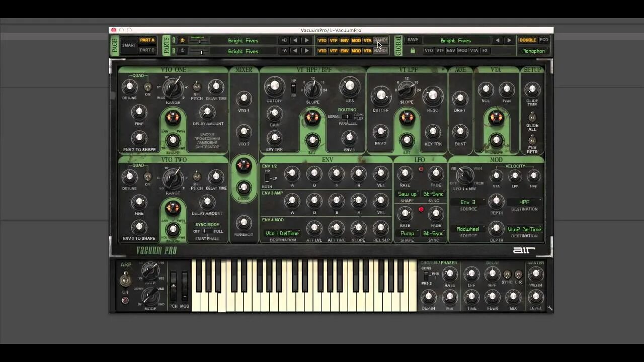Select PART B page tab
The height and width of the screenshot is (362, 644).
(x=147, y=50)
